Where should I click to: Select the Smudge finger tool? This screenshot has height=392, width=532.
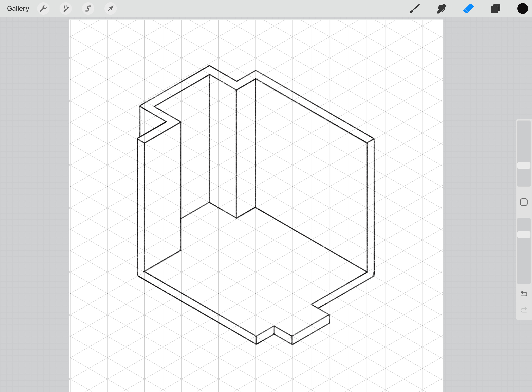[x=441, y=9]
